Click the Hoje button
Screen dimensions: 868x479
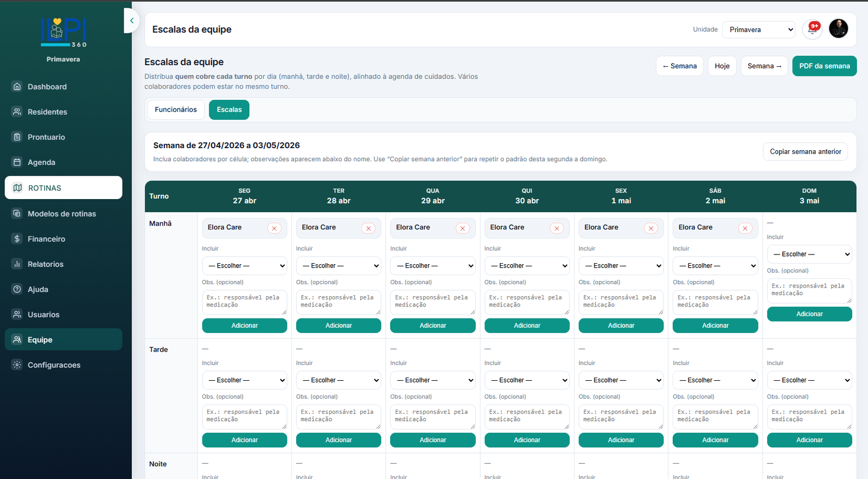coord(722,66)
